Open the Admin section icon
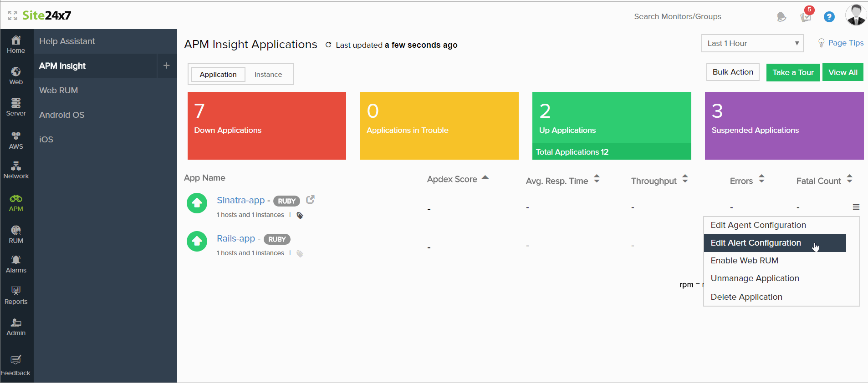Image resolution: width=868 pixels, height=383 pixels. point(16,327)
